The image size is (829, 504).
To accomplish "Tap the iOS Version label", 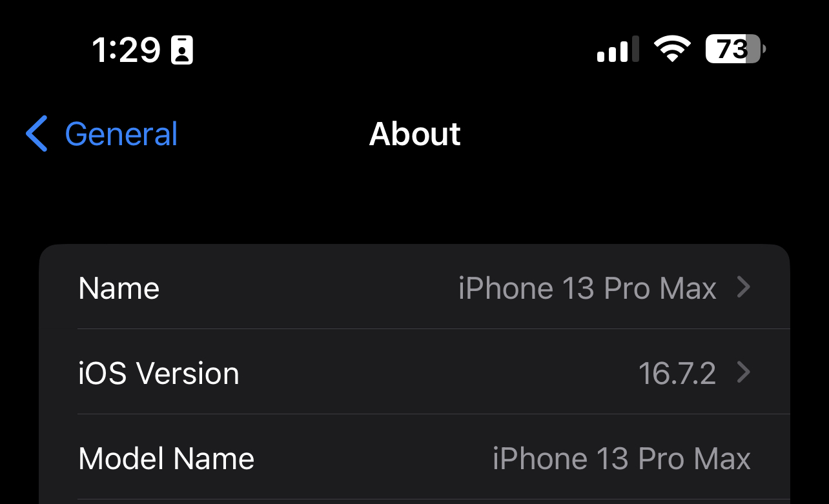I will coord(159,373).
